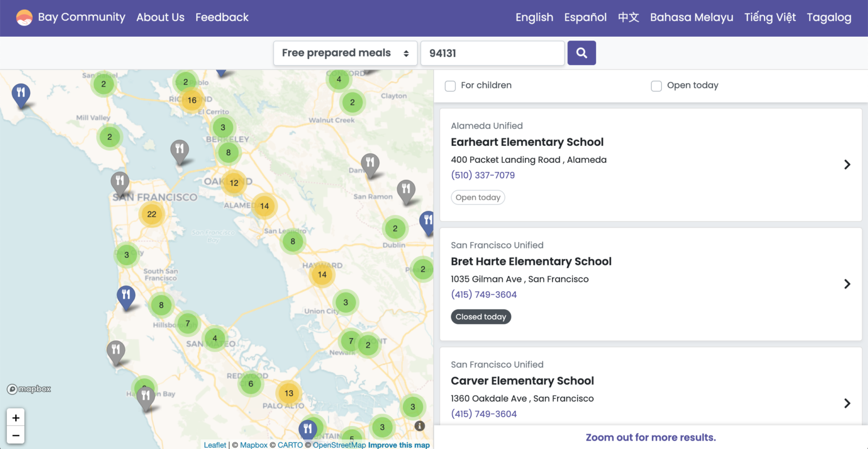
Task: Check the Open today filter
Action: pos(656,86)
